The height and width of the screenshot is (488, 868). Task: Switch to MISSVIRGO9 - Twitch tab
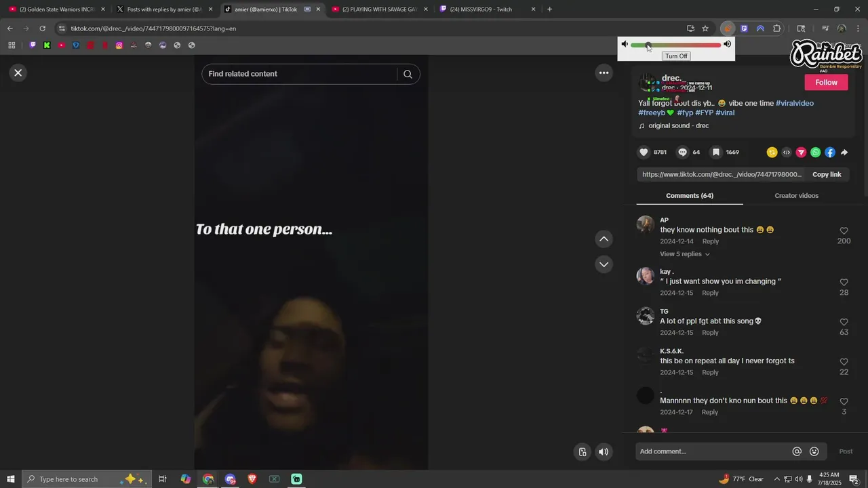pos(488,9)
